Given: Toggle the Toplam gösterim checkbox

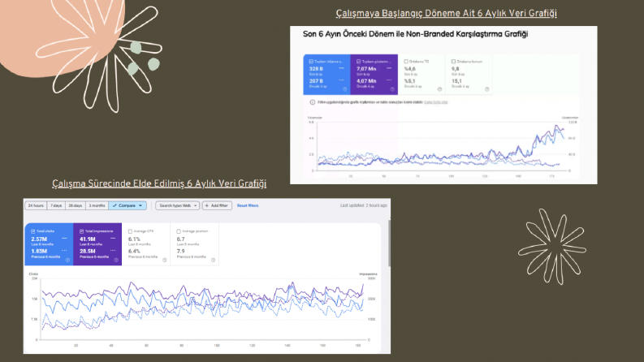Looking at the screenshot, I should (x=359, y=62).
